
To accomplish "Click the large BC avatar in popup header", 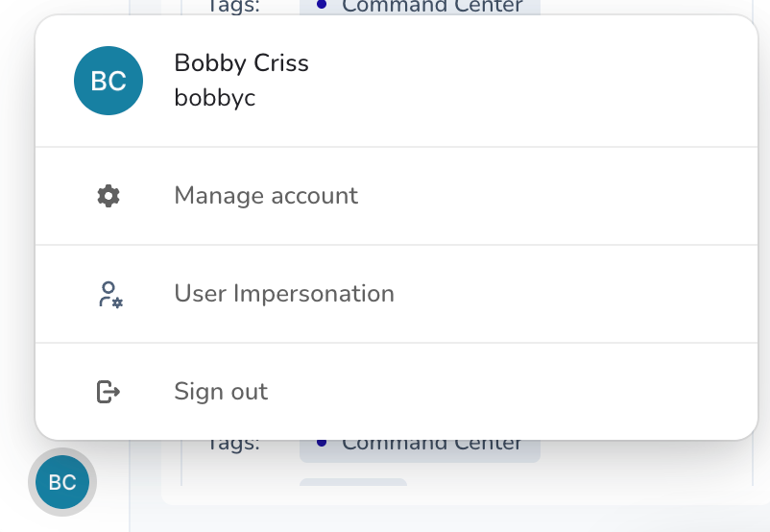I will point(108,81).
